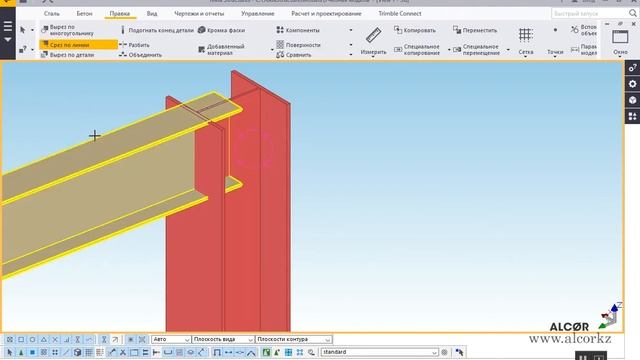This screenshot has height=360, width=640.
Task: Open the 'Управление' ribbon tab
Action: (x=258, y=13)
